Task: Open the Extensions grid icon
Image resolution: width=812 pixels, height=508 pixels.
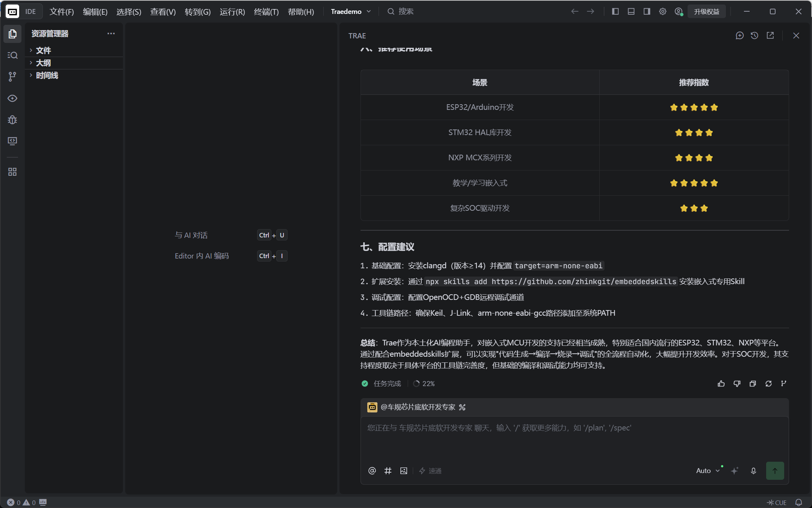Action: pyautogui.click(x=12, y=172)
